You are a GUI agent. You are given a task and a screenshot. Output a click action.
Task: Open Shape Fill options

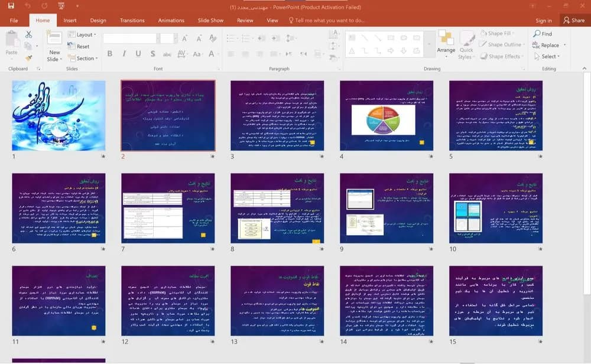[x=498, y=34]
